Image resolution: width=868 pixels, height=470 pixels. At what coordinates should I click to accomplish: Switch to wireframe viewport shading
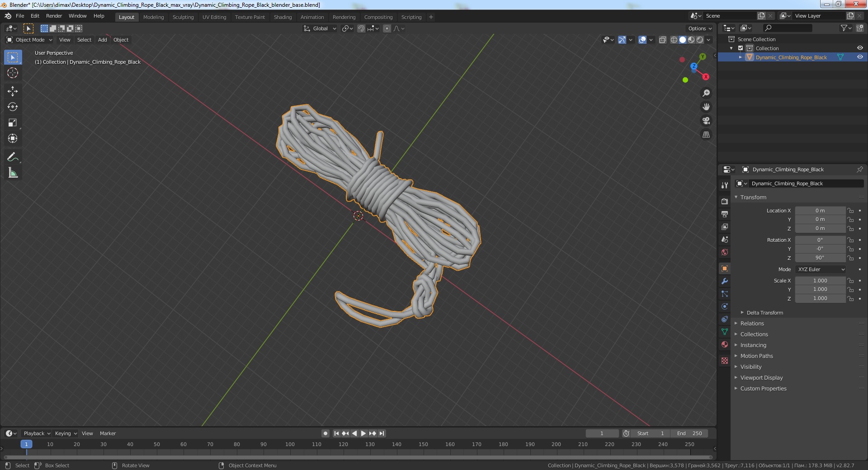(x=674, y=40)
